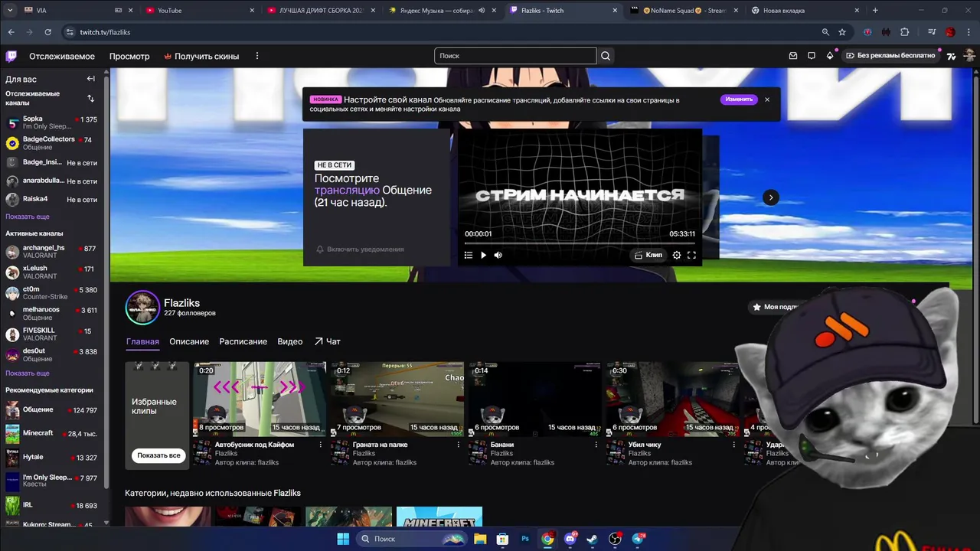Open options for Автобусник под Кайфом clip
Image resolution: width=980 pixels, height=551 pixels.
point(321,445)
